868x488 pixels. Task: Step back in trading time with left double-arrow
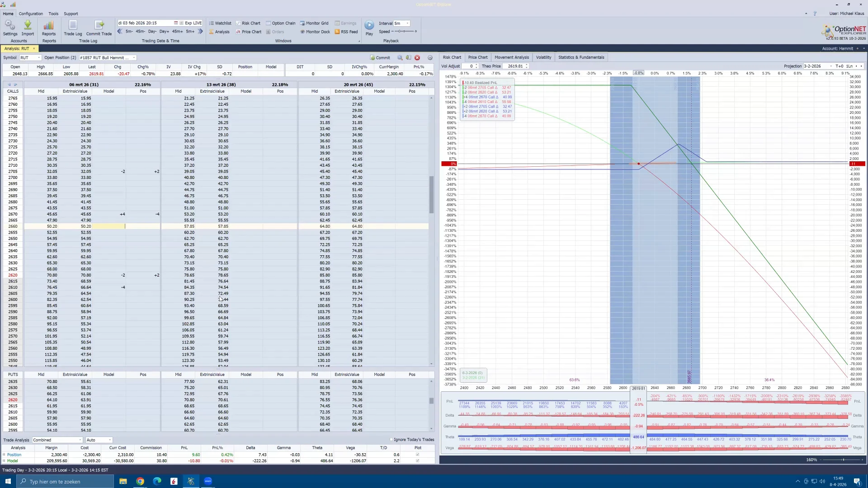(x=120, y=32)
